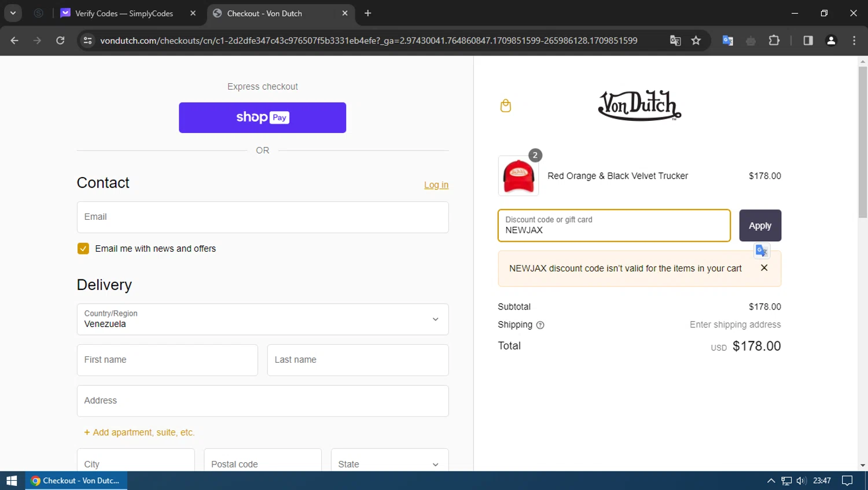Apply the discount code

(760, 226)
